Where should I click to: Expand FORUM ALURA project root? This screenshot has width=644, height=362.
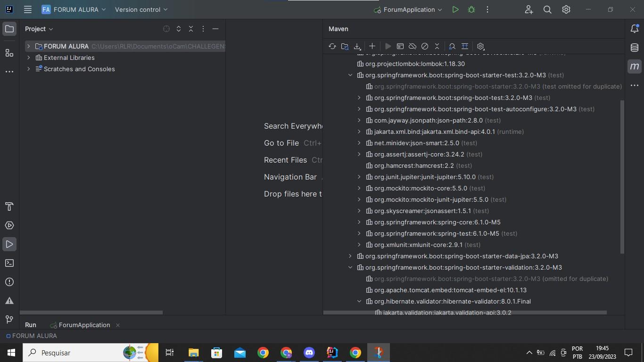coord(28,46)
